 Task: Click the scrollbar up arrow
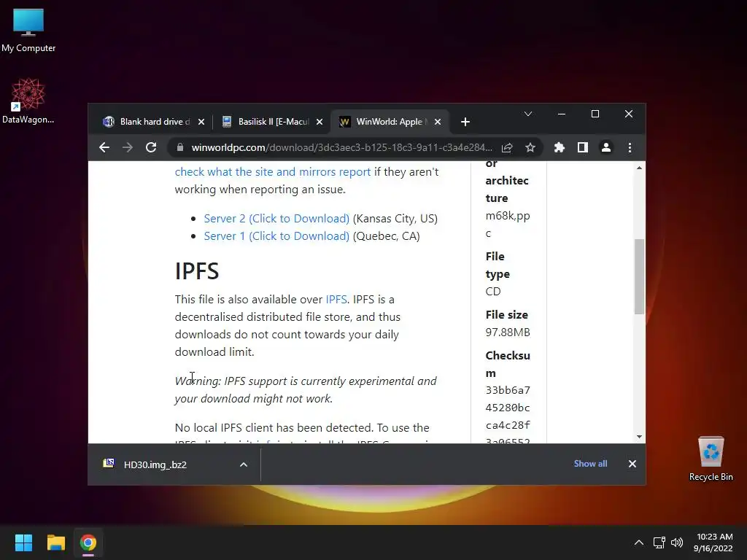(x=639, y=168)
